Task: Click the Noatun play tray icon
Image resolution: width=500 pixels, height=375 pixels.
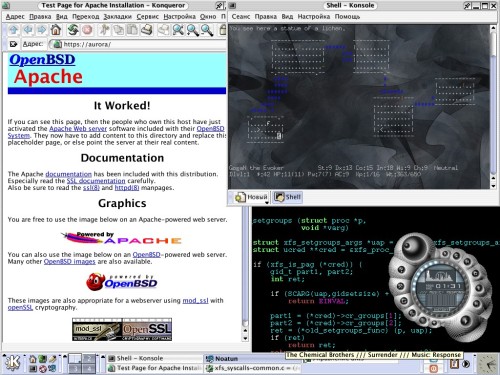Action: click(x=466, y=364)
